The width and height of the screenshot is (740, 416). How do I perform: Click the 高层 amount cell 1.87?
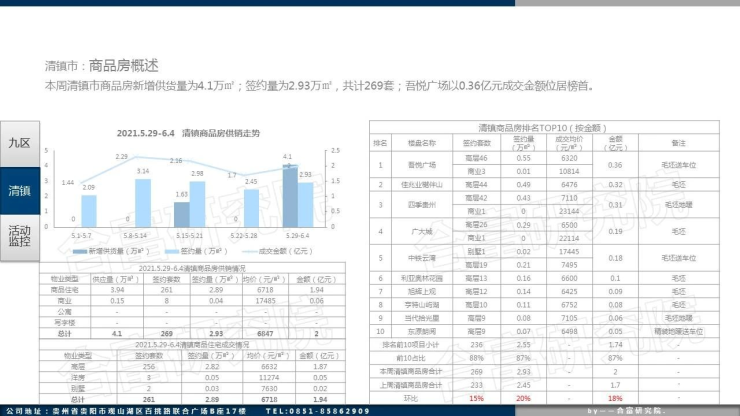tap(320, 366)
